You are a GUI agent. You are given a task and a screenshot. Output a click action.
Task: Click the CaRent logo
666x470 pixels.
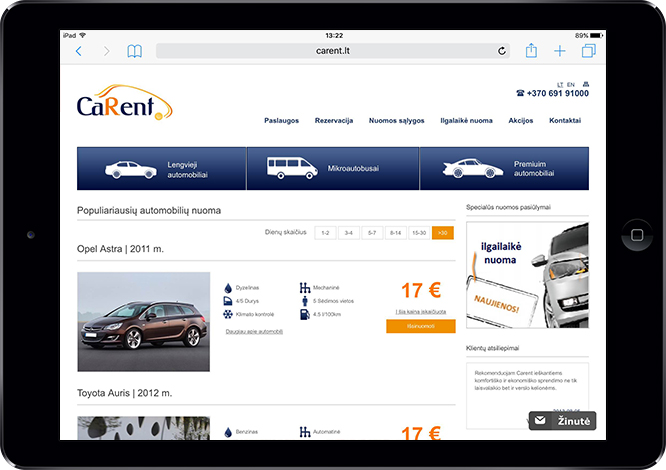124,102
